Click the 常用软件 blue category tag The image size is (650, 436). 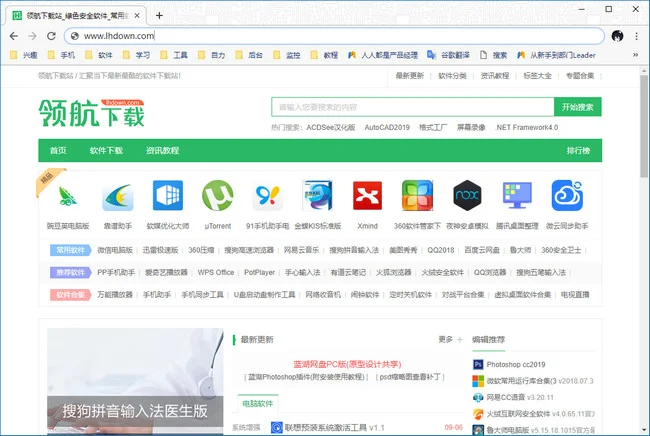[71, 250]
